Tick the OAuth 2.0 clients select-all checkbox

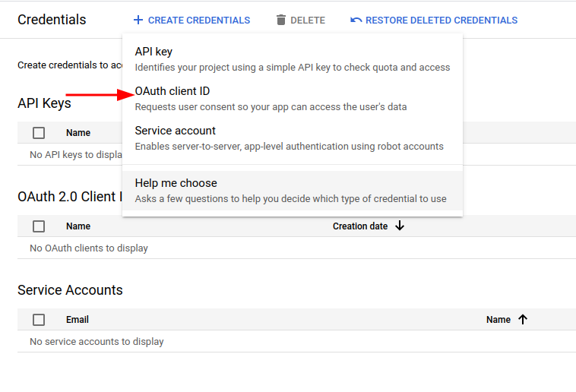pos(39,226)
